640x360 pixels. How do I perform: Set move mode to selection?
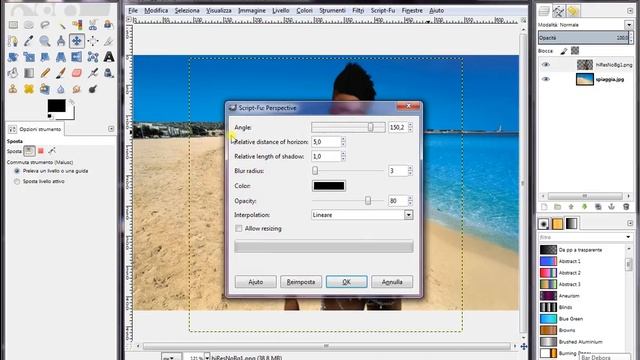point(41,151)
